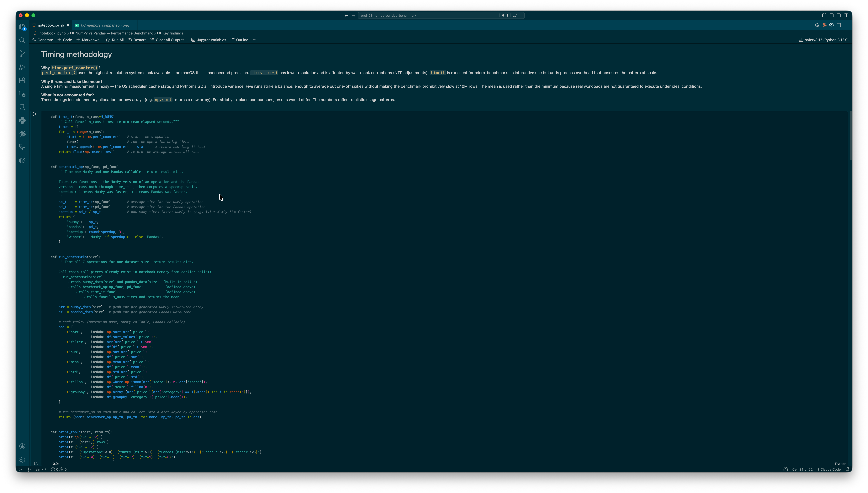Screen dimensions: 868x493
Task: Clear All Outputs in the notebook
Action: 167,40
